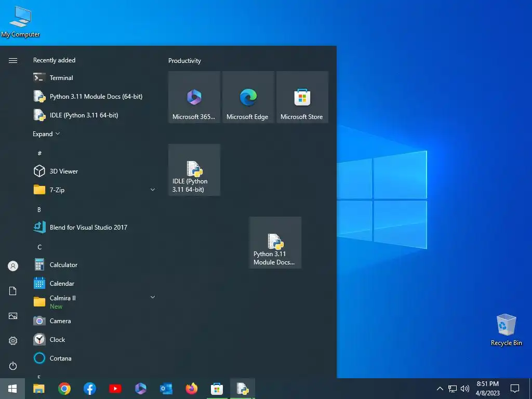532x399 pixels.
Task: Open the Python 3.11 Module Docs tile
Action: coord(275,243)
